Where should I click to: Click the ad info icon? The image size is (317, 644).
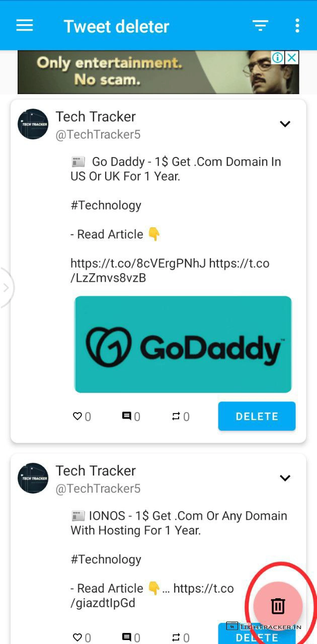(277, 58)
